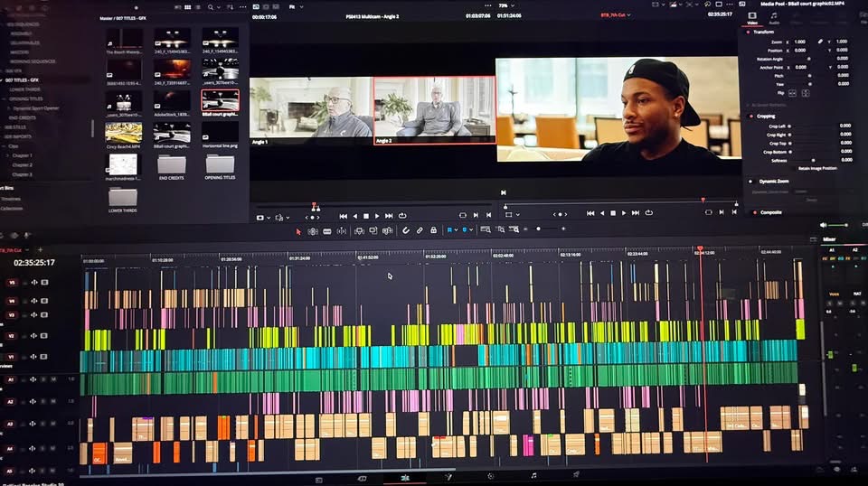Image resolution: width=868 pixels, height=486 pixels.
Task: Toggle timeline Snapping magnet icon
Action: coord(406,230)
